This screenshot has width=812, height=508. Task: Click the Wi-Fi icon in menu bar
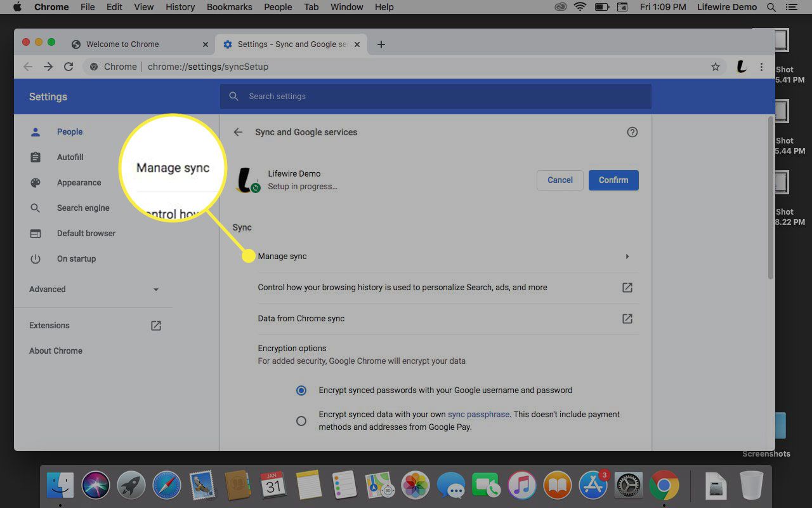tap(580, 7)
